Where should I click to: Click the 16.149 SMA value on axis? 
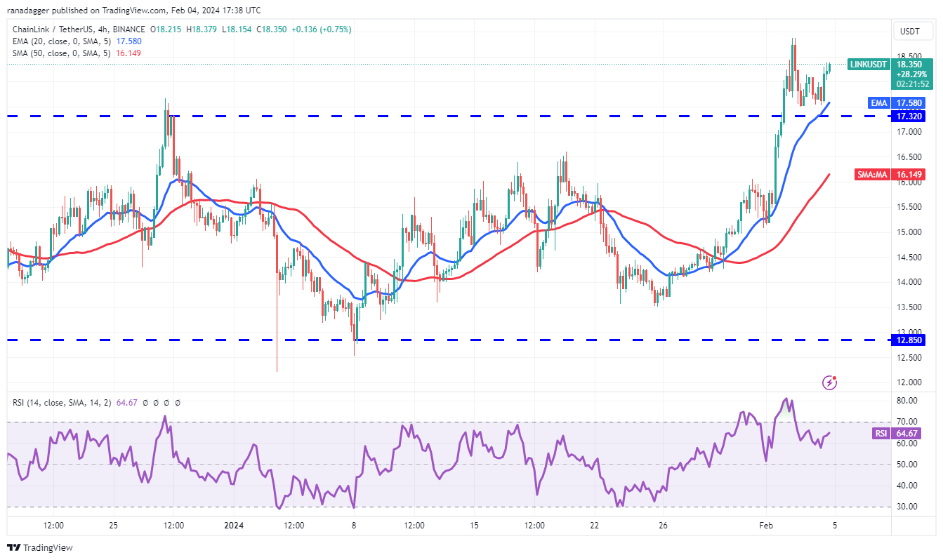pyautogui.click(x=910, y=174)
